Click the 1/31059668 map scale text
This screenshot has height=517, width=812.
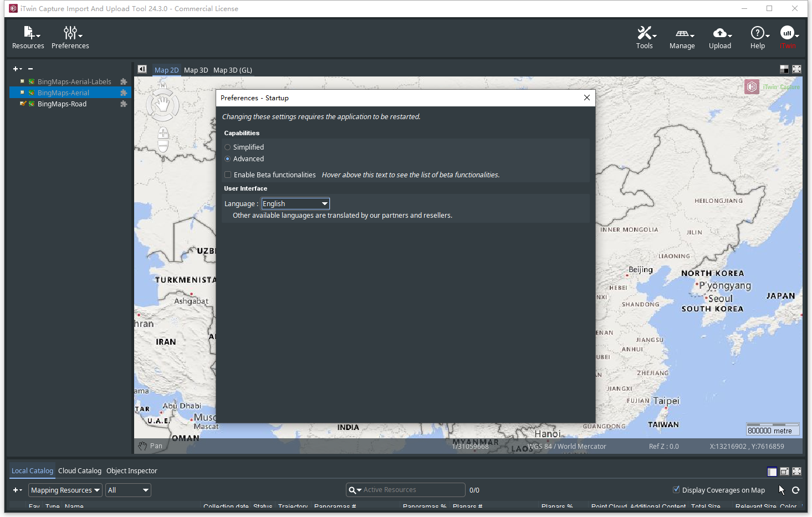coord(470,446)
